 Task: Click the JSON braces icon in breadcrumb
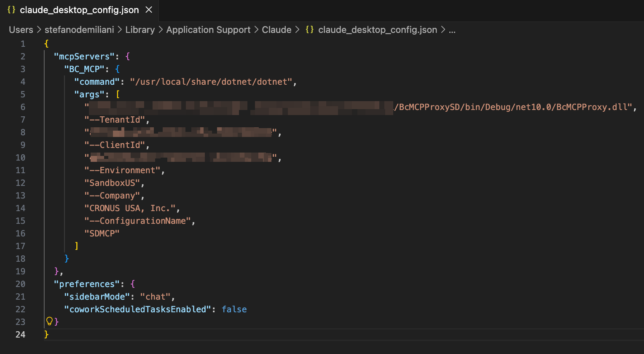[x=310, y=30]
